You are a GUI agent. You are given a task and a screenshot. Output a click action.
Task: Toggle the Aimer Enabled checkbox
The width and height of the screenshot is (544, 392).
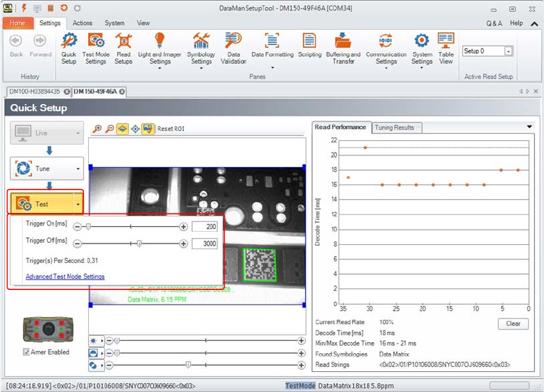pos(27,352)
